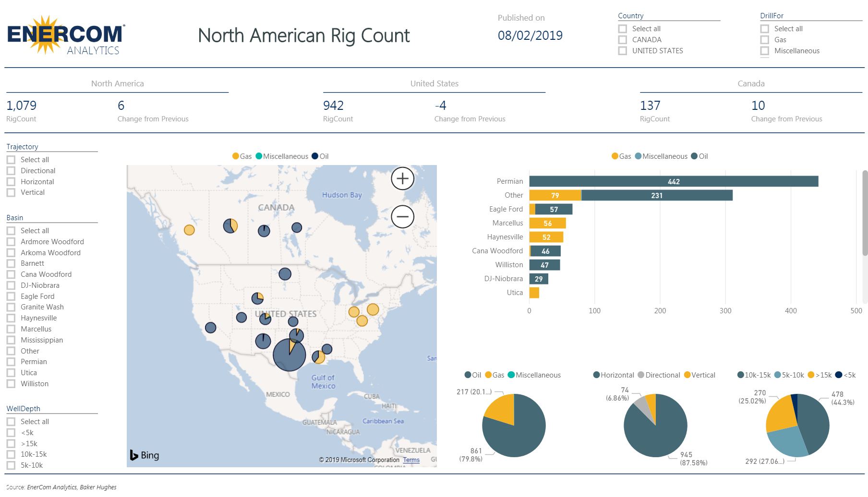Select all countries using the Country checkbox
Image resolution: width=868 pixels, height=497 pixels.
click(x=622, y=28)
